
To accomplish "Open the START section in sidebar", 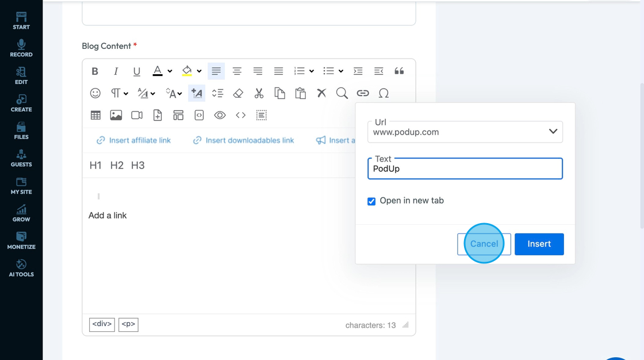I will pos(21,21).
